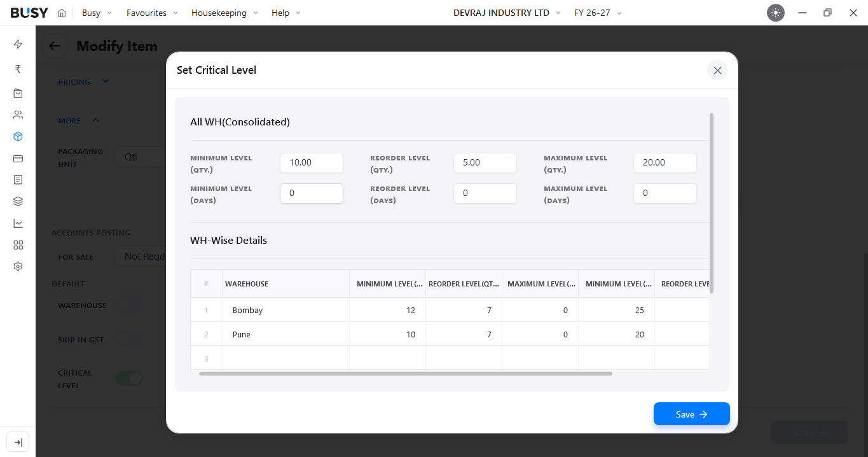This screenshot has width=868, height=457.
Task: Click Pune's minimum level value 10
Action: pyautogui.click(x=387, y=334)
